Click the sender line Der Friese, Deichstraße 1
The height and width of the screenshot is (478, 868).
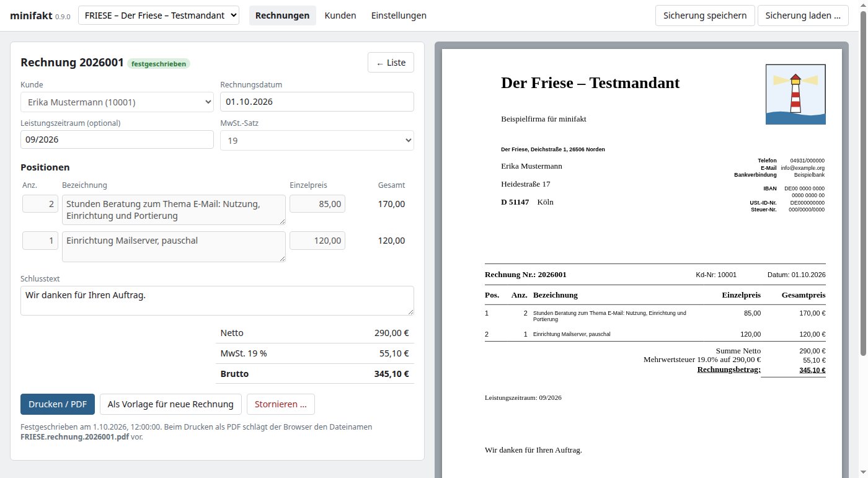[x=553, y=149]
